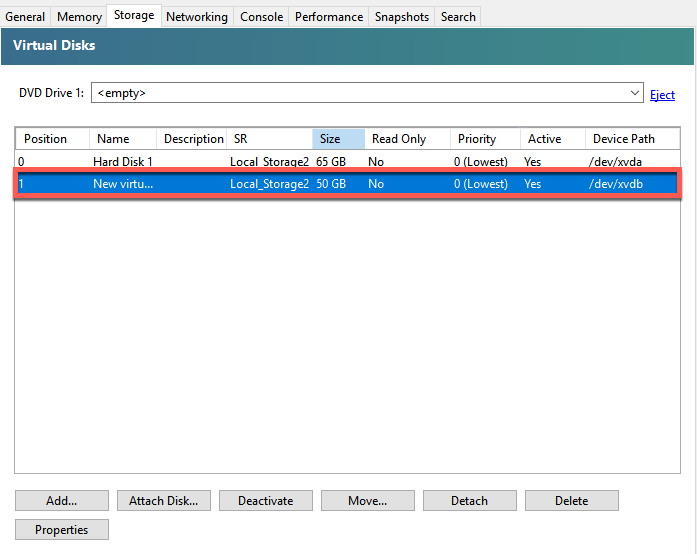Detach the selected disk
This screenshot has width=697, height=554.
[x=469, y=501]
